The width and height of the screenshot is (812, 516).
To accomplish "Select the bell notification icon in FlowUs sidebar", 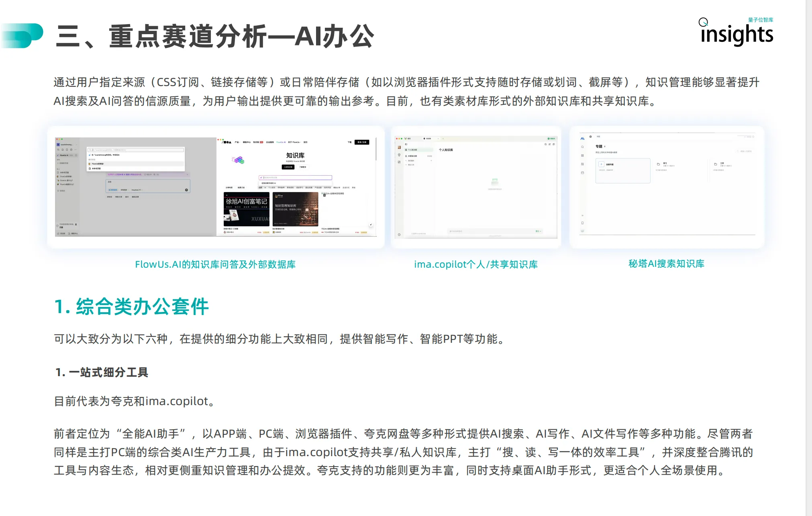I will click(x=63, y=150).
